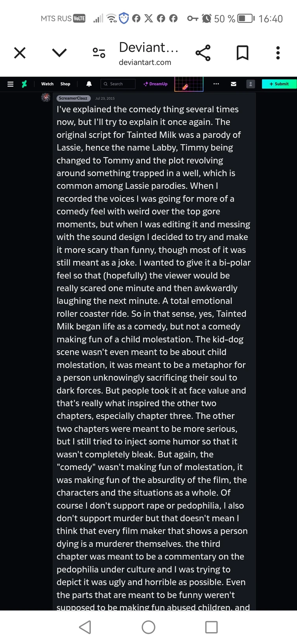Tap the ScreamerClauz avatar thumbnail
This screenshot has height=644, width=297.
pyautogui.click(x=46, y=97)
